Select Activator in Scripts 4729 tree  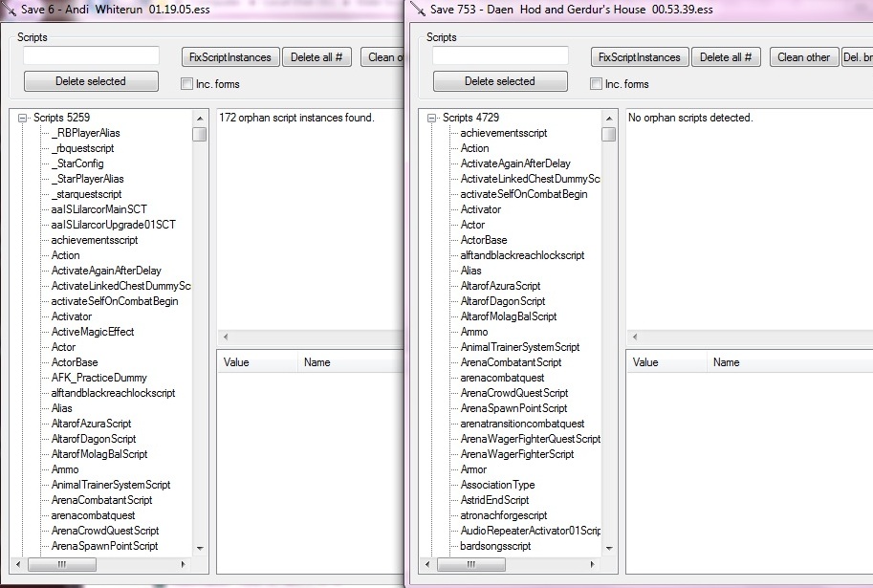click(x=481, y=209)
